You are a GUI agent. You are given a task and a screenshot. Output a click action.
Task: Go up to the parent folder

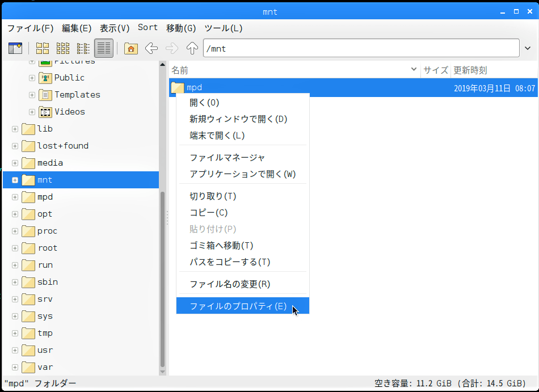click(192, 48)
